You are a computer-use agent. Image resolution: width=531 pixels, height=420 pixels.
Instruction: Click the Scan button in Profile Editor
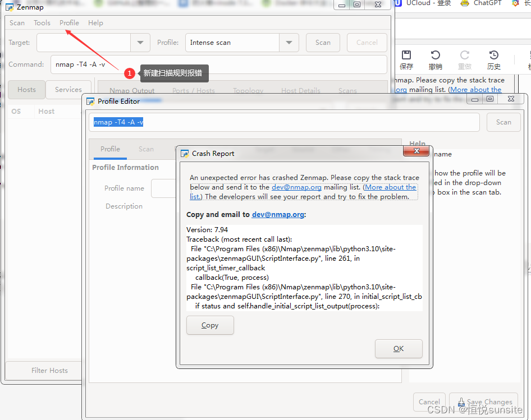[x=503, y=122]
